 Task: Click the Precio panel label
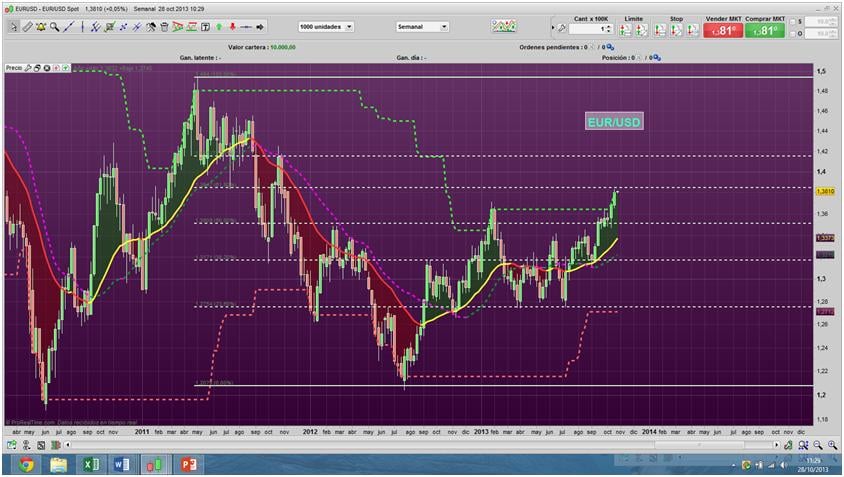point(14,68)
